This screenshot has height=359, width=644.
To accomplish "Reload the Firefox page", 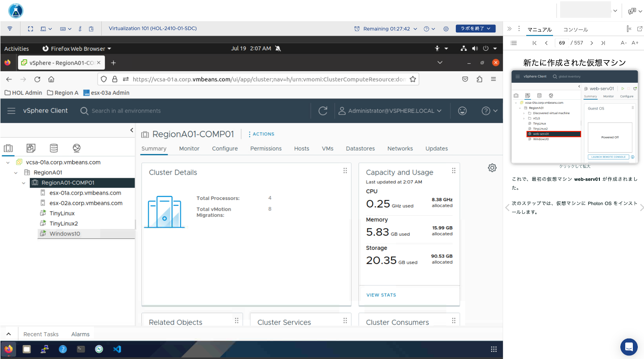I will click(37, 79).
